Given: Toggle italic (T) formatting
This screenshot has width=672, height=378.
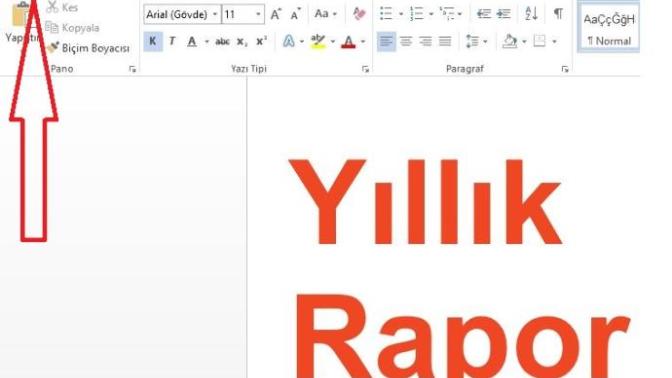Looking at the screenshot, I should click(x=172, y=41).
